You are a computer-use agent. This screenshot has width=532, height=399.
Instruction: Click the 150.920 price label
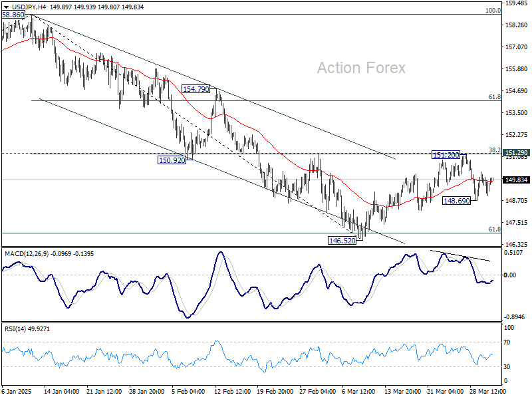[x=172, y=160]
